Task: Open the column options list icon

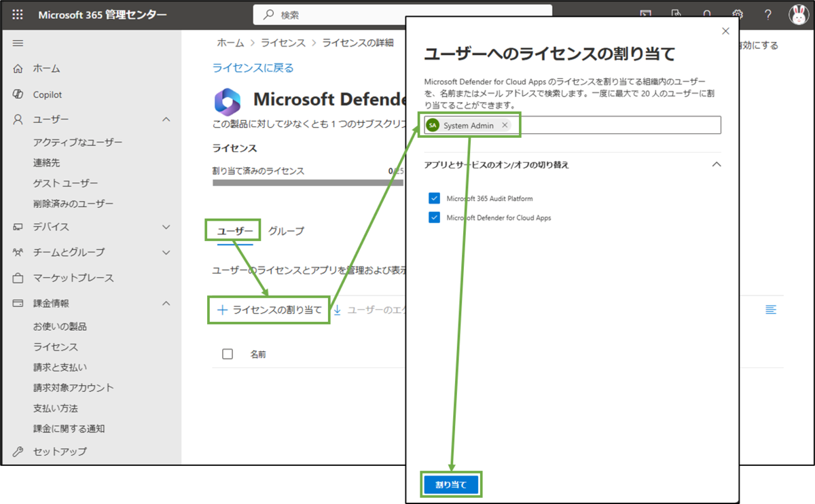Action: [771, 310]
